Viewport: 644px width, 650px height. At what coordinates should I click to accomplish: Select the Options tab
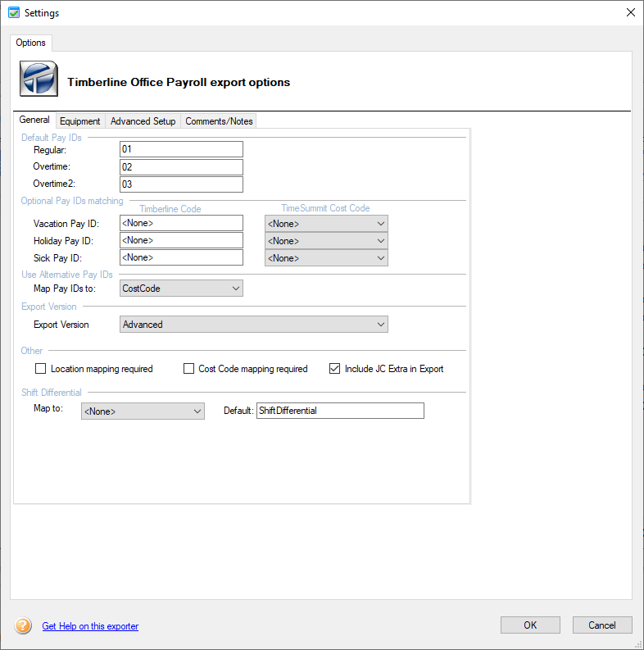click(x=30, y=43)
